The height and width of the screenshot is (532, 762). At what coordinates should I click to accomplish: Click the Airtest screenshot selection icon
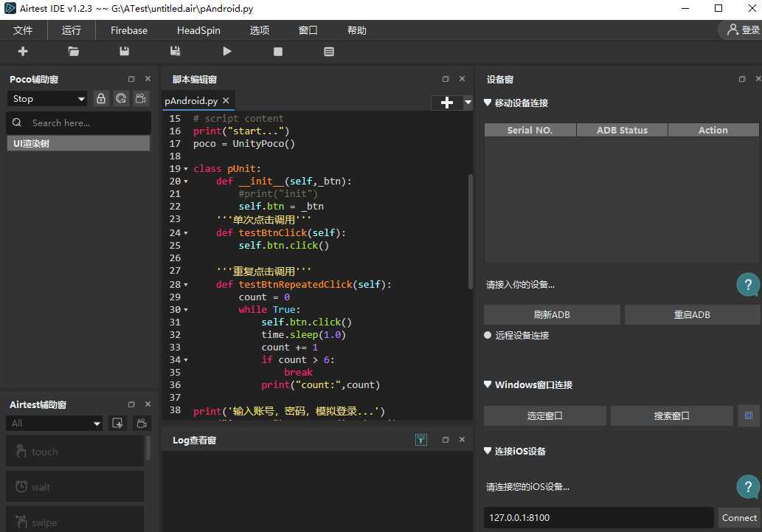coord(117,423)
